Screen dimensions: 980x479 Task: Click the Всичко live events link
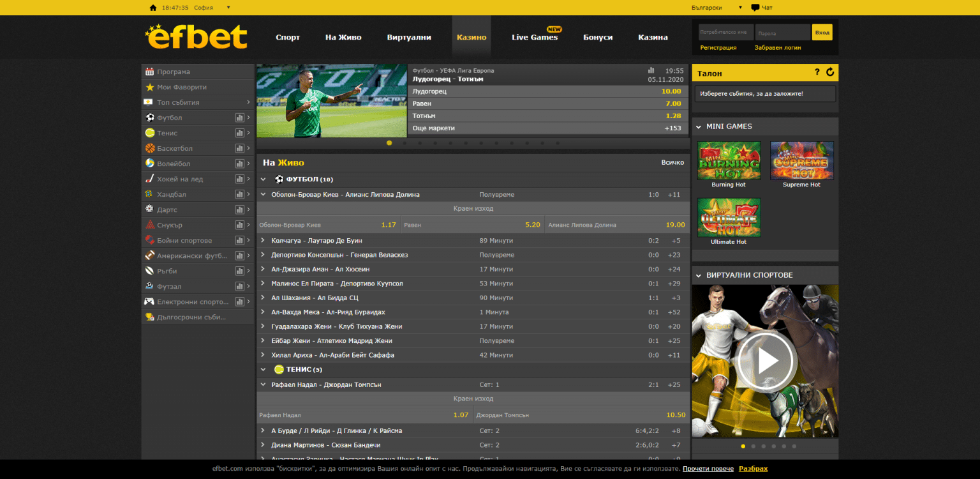click(x=672, y=162)
